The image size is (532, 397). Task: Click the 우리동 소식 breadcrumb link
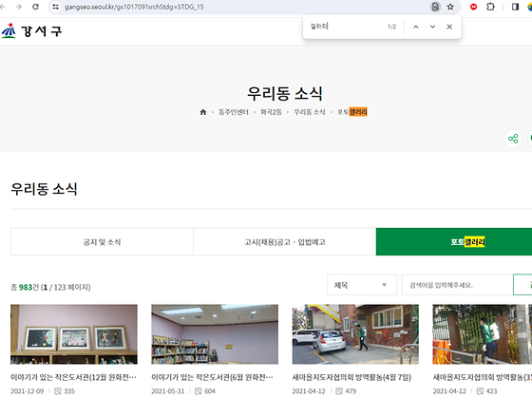click(310, 112)
